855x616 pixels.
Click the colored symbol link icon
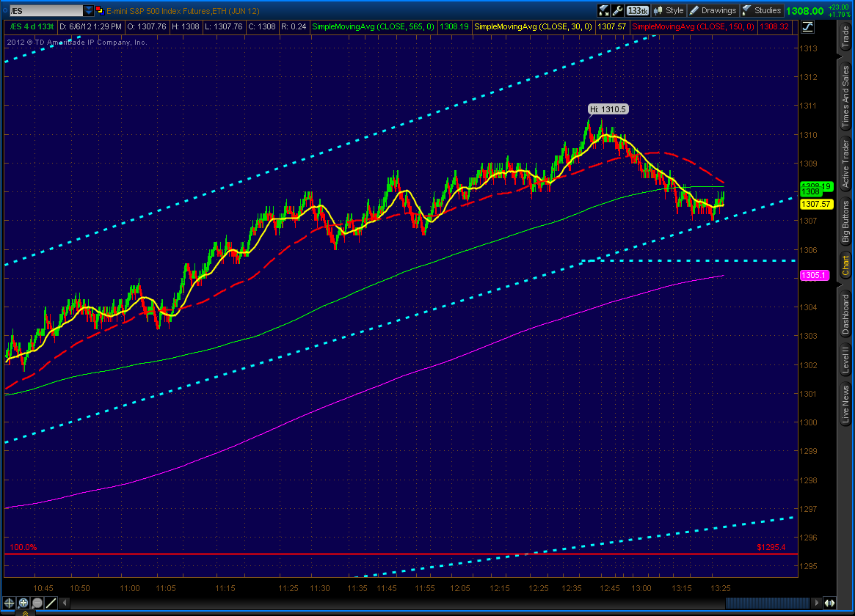click(x=99, y=10)
